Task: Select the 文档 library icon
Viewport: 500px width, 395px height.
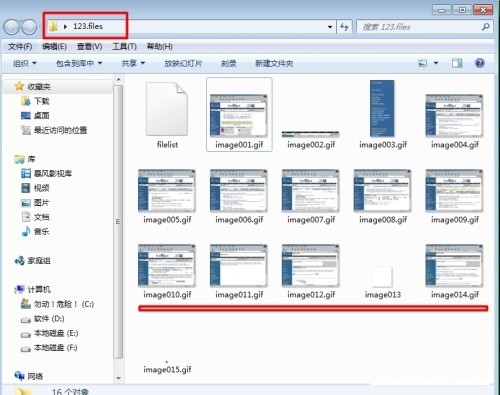Action: pyautogui.click(x=26, y=217)
